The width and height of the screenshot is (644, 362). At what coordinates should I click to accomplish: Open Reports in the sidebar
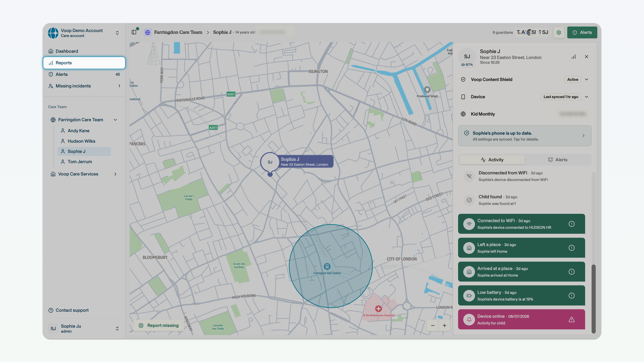click(84, 63)
